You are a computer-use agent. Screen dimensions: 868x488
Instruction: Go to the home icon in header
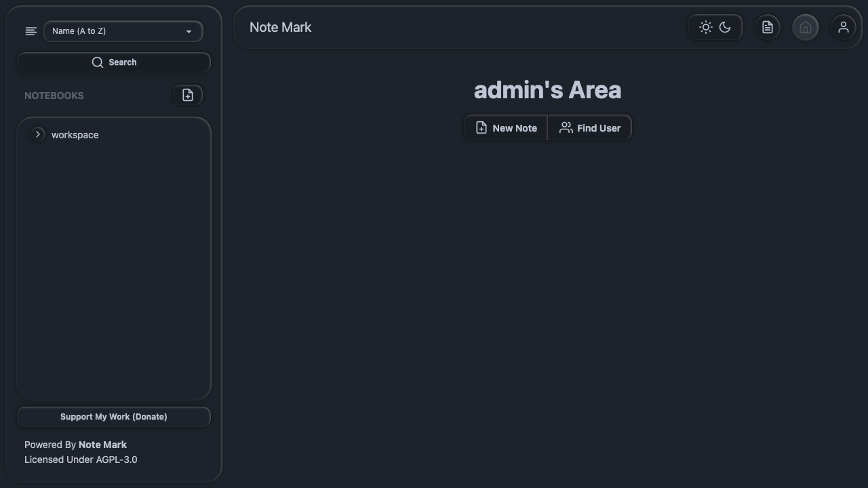pos(806,27)
